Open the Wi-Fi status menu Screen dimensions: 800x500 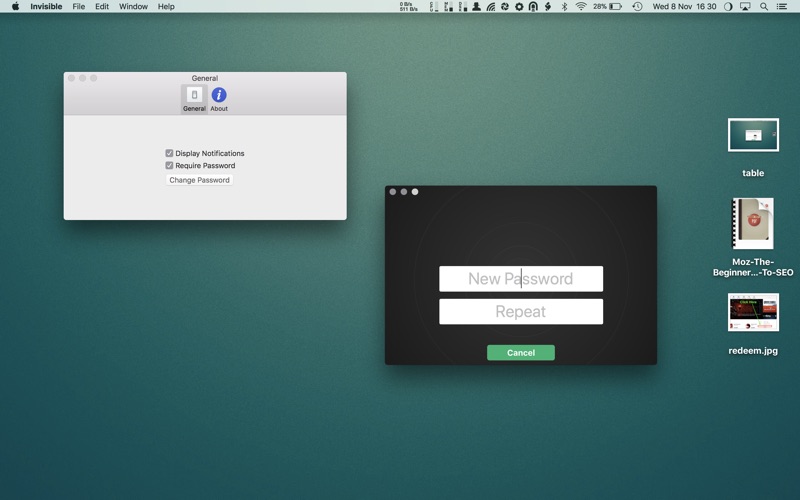click(x=581, y=7)
